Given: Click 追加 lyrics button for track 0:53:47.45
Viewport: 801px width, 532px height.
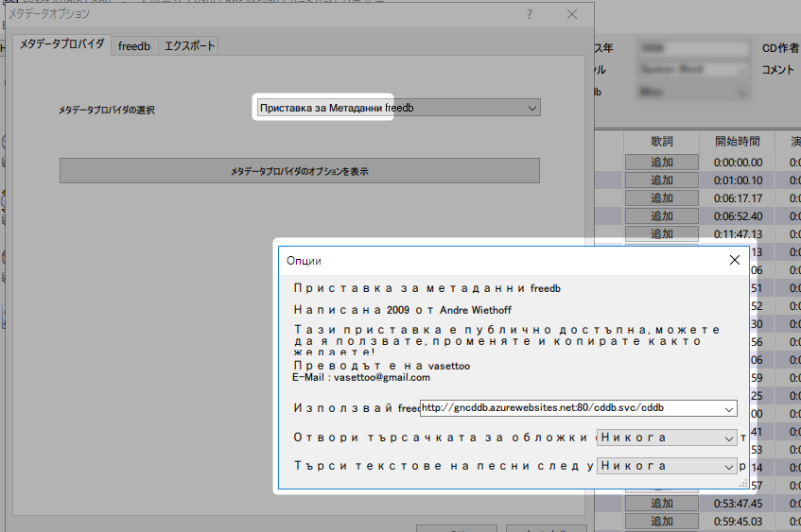Looking at the screenshot, I should pos(662,504).
